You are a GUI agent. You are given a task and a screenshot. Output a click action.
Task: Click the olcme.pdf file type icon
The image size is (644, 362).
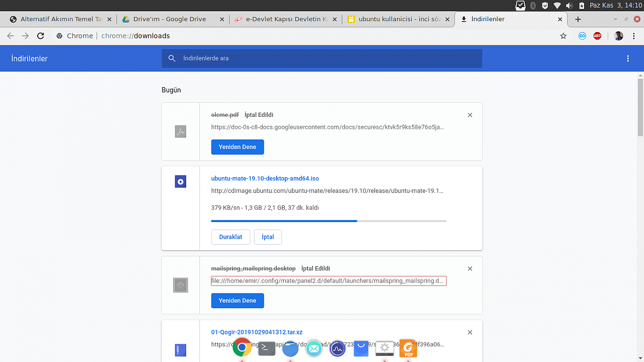(181, 131)
